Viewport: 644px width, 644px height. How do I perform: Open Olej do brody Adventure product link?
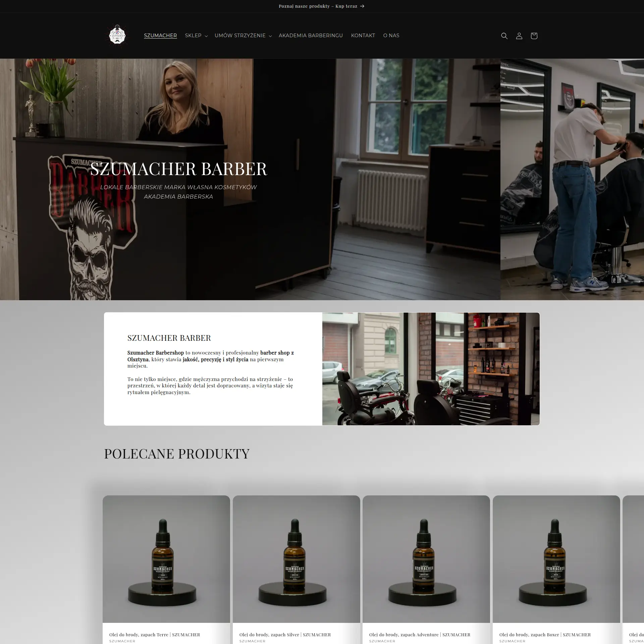click(420, 635)
